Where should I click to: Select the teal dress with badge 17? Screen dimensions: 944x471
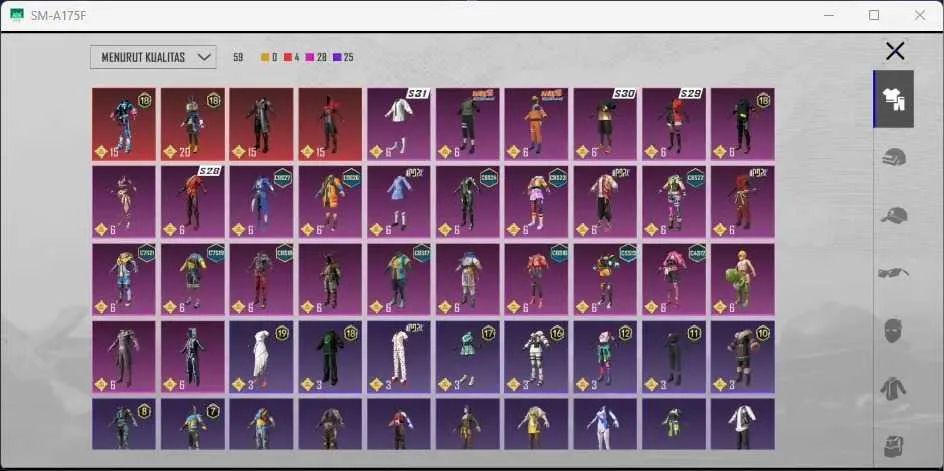(x=468, y=357)
